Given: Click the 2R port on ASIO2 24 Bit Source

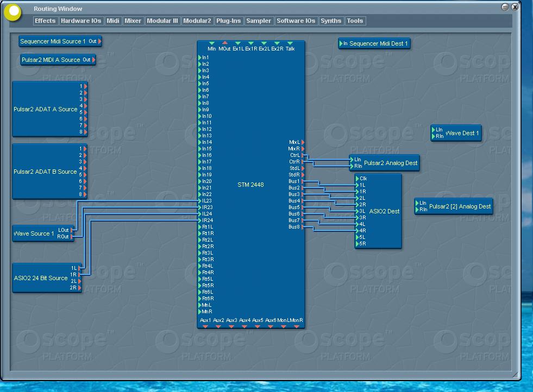Looking at the screenshot, I should [x=79, y=288].
